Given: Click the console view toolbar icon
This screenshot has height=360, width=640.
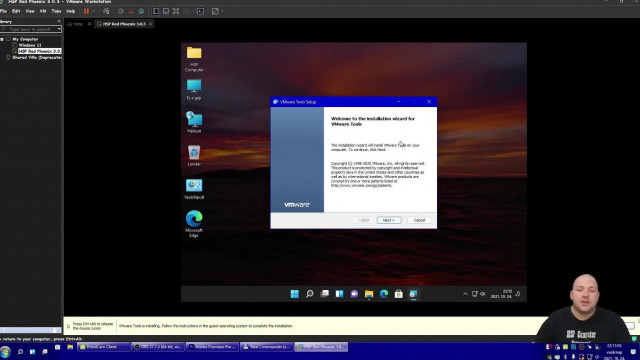Looking at the screenshot, I should point(200,11).
